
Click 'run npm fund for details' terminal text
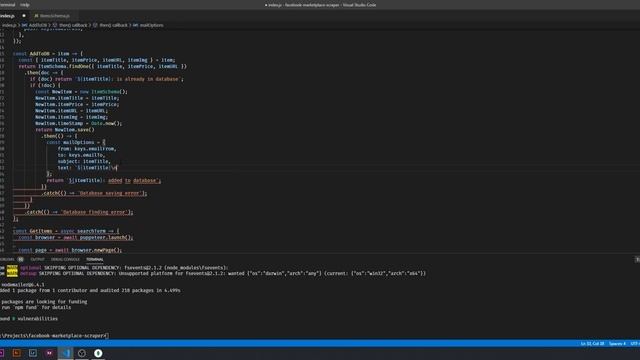pos(36,307)
